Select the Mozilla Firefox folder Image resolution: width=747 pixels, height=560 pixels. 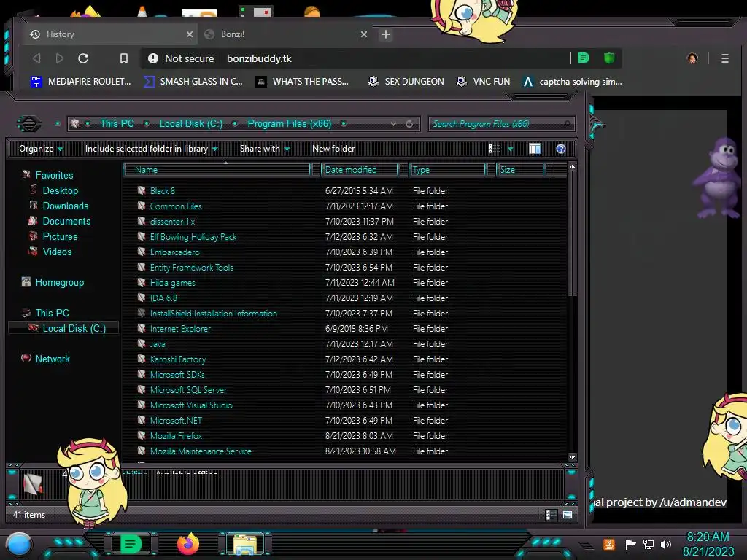click(x=176, y=436)
